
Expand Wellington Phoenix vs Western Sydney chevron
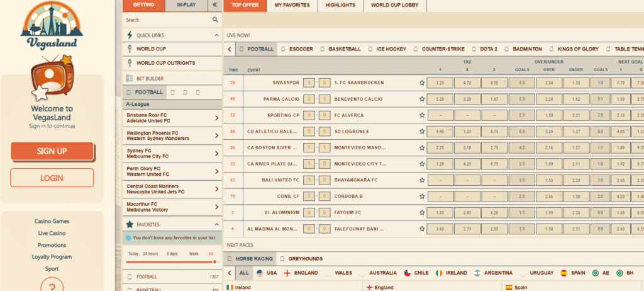[217, 136]
